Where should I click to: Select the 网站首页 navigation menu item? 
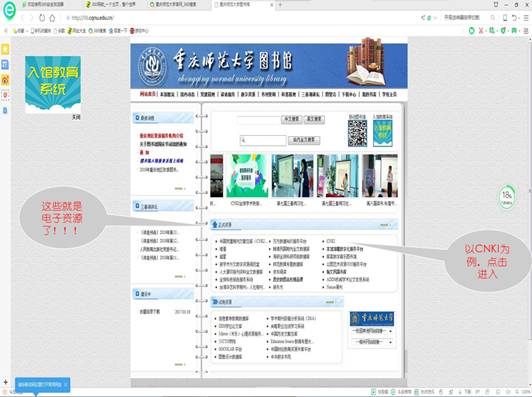(148, 94)
